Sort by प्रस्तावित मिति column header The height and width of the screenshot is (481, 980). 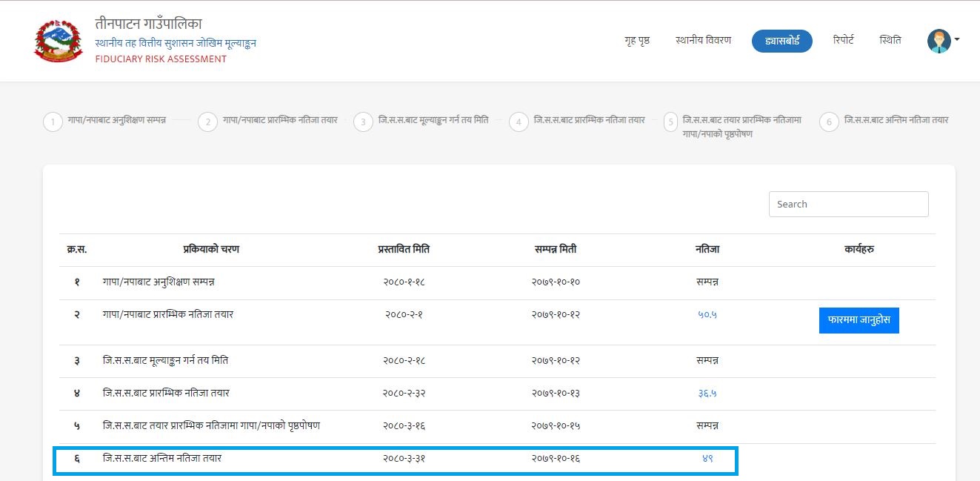coord(404,250)
